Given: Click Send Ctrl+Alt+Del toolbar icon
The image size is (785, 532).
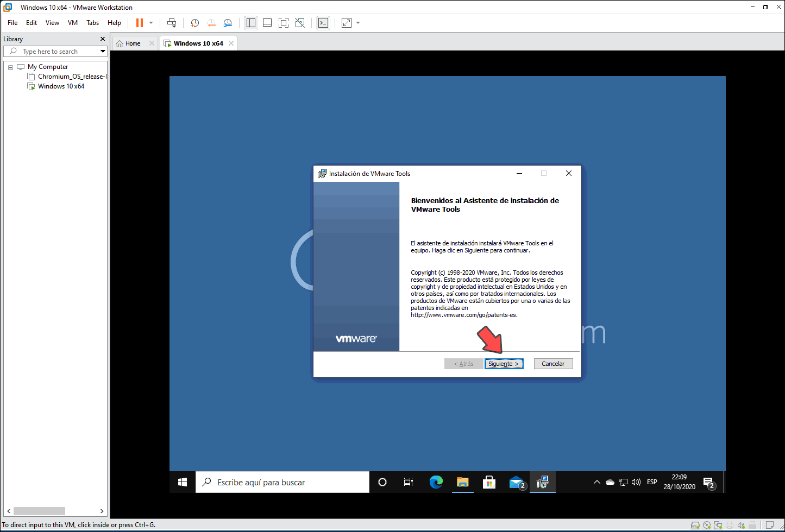Looking at the screenshot, I should (x=172, y=23).
